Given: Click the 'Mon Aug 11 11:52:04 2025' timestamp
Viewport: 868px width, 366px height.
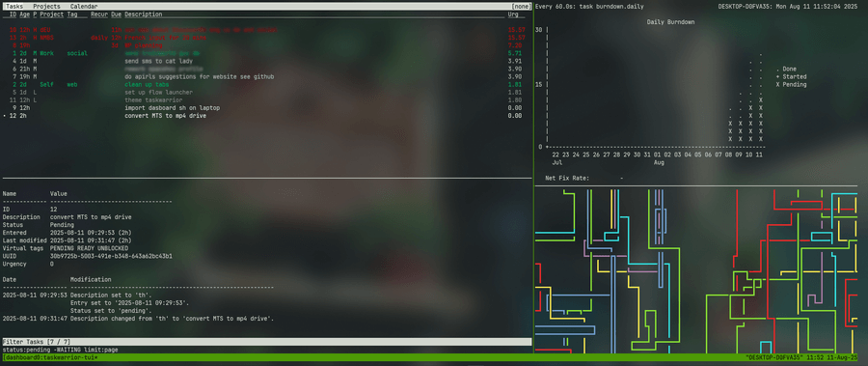Looking at the screenshot, I should [818, 6].
